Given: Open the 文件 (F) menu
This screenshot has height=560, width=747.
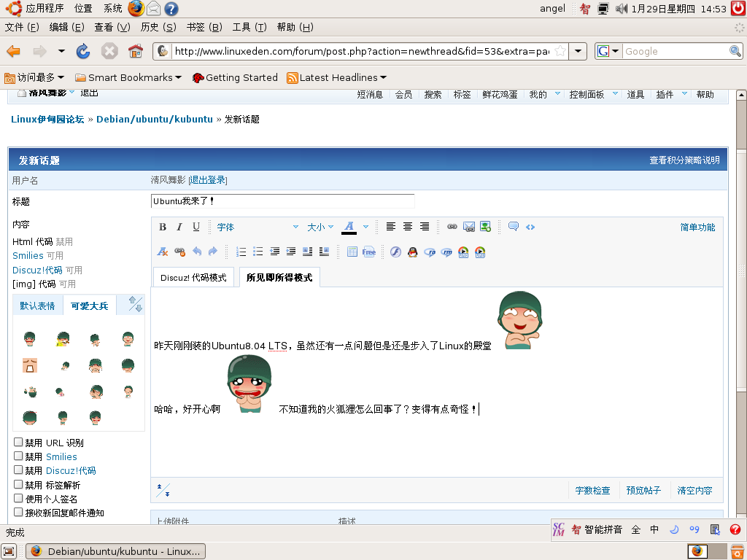Looking at the screenshot, I should click(22, 27).
